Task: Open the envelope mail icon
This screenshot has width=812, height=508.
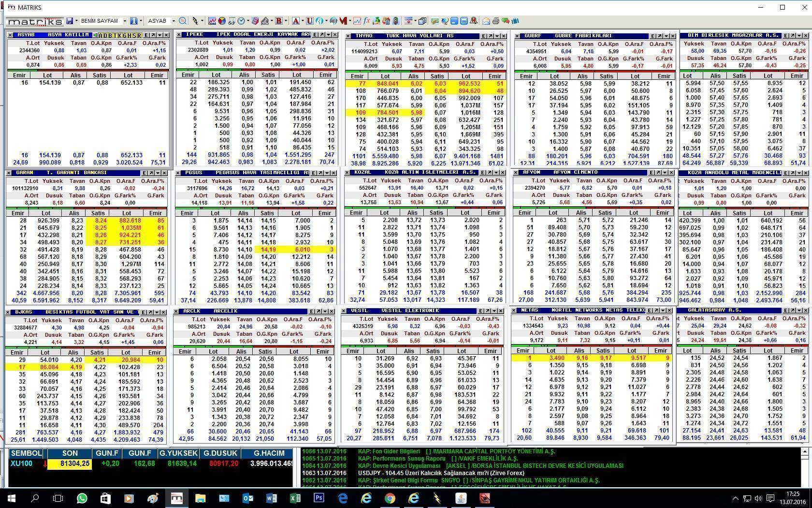Action: coord(486,21)
